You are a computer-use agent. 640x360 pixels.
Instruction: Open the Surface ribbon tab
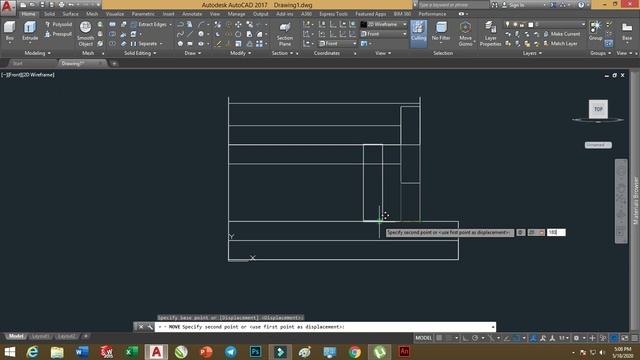(x=70, y=14)
